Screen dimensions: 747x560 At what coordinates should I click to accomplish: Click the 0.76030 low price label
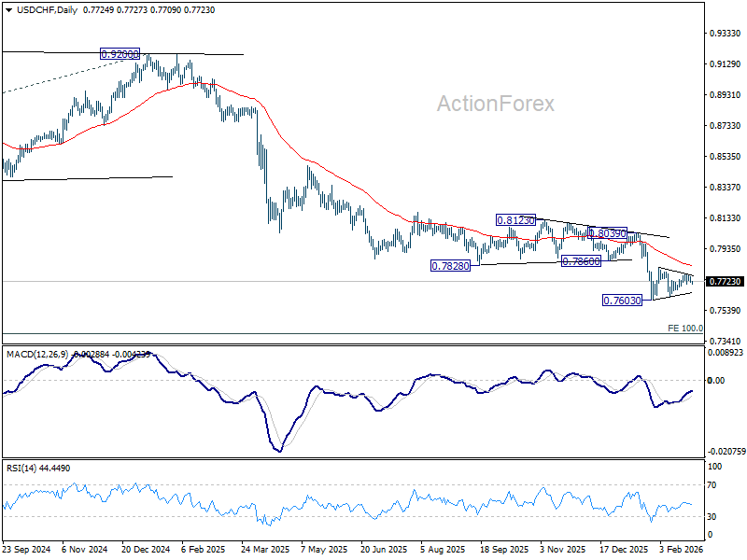tap(622, 300)
